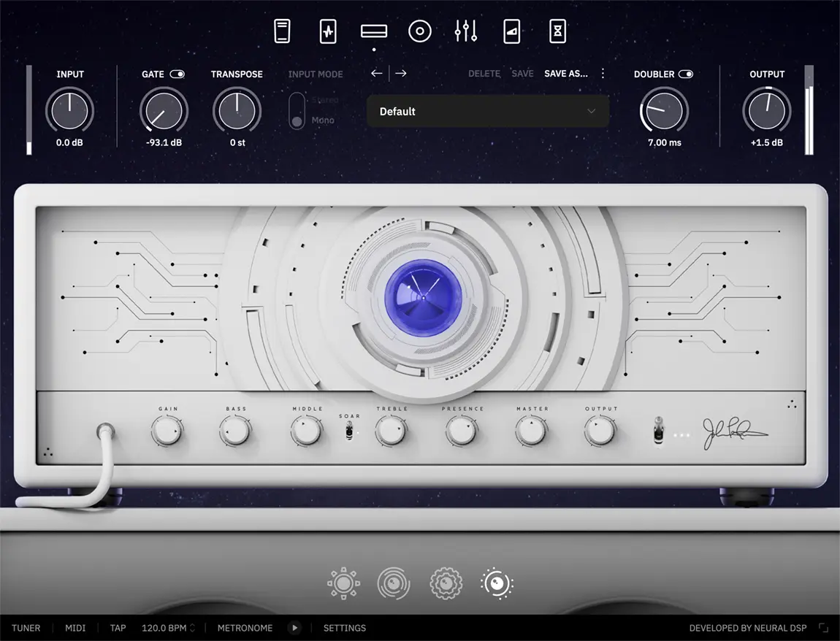Screen dimensions: 840x641
Task: Open the delay/reverb hourglass section icon
Action: point(557,31)
